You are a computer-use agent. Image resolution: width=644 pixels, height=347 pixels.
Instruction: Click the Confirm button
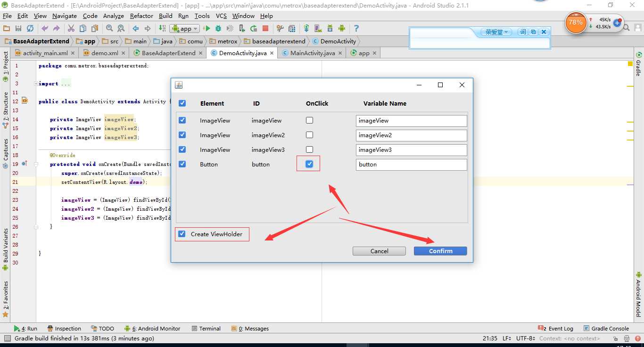coord(440,251)
